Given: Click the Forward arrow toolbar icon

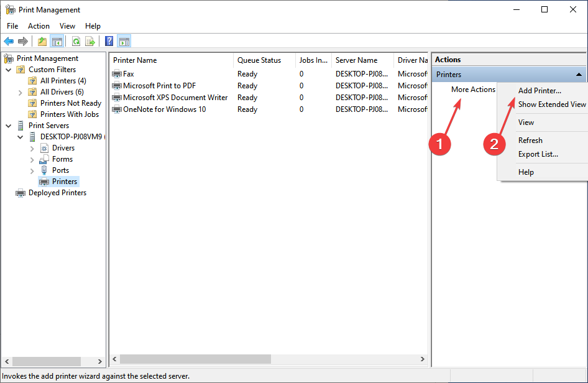Looking at the screenshot, I should pyautogui.click(x=23, y=41).
